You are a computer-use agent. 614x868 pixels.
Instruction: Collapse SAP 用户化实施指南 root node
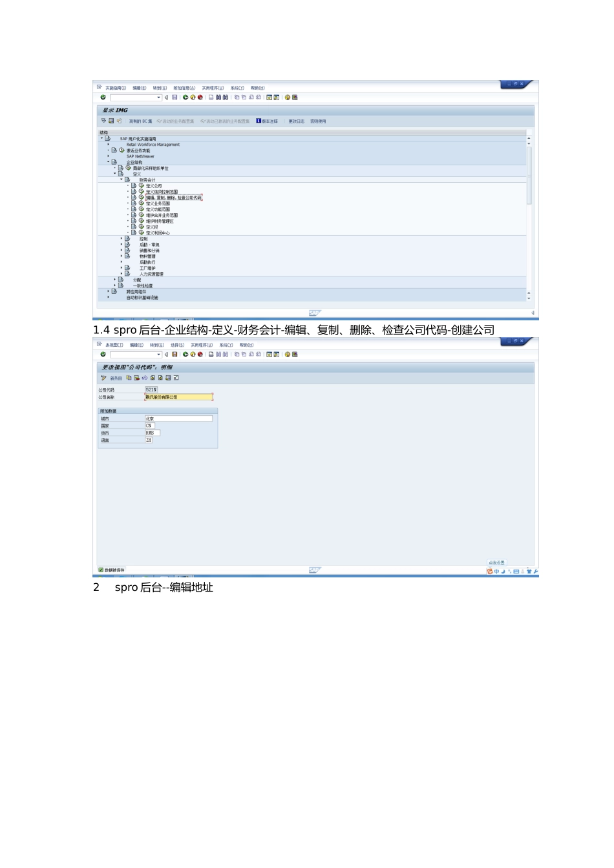pyautogui.click(x=101, y=138)
